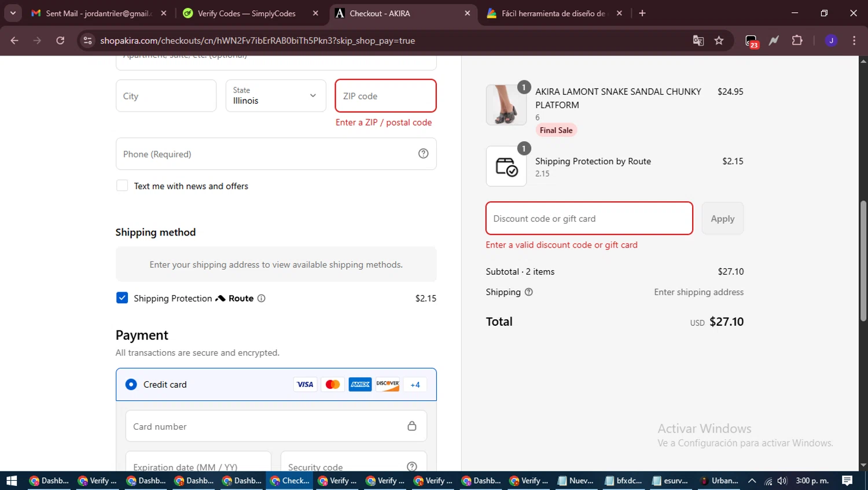Image resolution: width=868 pixels, height=490 pixels.
Task: Open the Extensions puzzle menu
Action: (797, 40)
